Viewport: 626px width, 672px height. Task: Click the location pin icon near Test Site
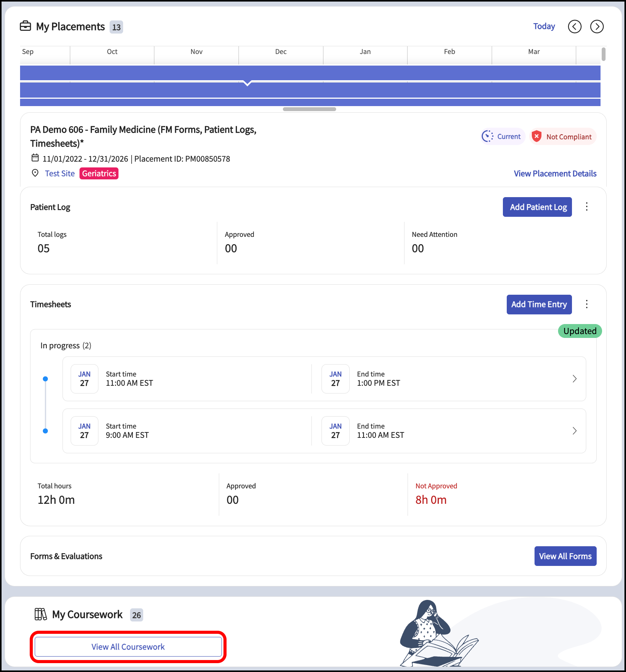35,173
